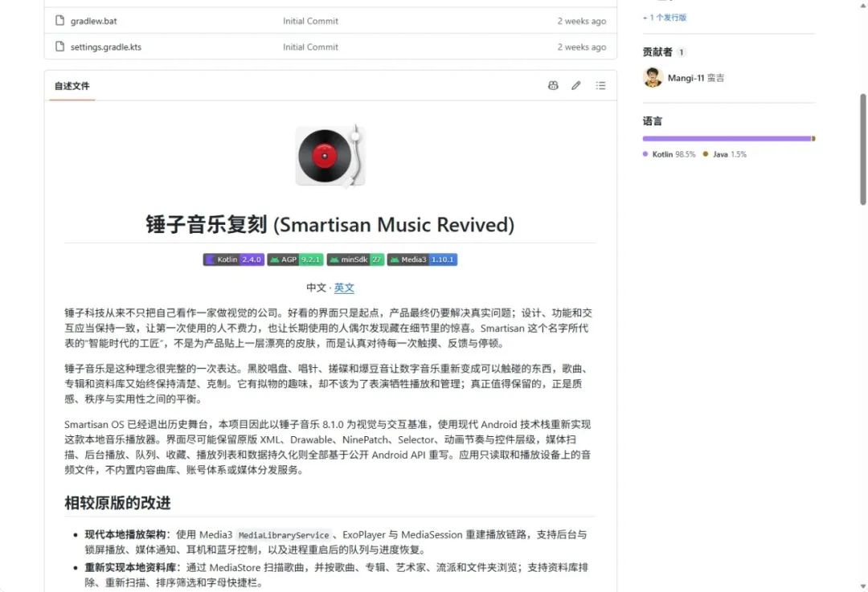This screenshot has height=592, width=868.
Task: Click '2 weeks ago' for settings.gradle.kts
Action: 581,47
